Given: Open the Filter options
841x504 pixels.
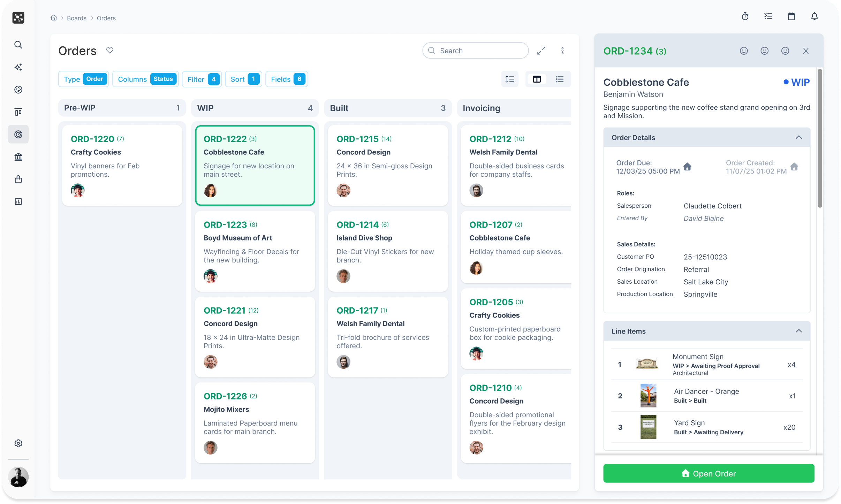Looking at the screenshot, I should click(202, 79).
